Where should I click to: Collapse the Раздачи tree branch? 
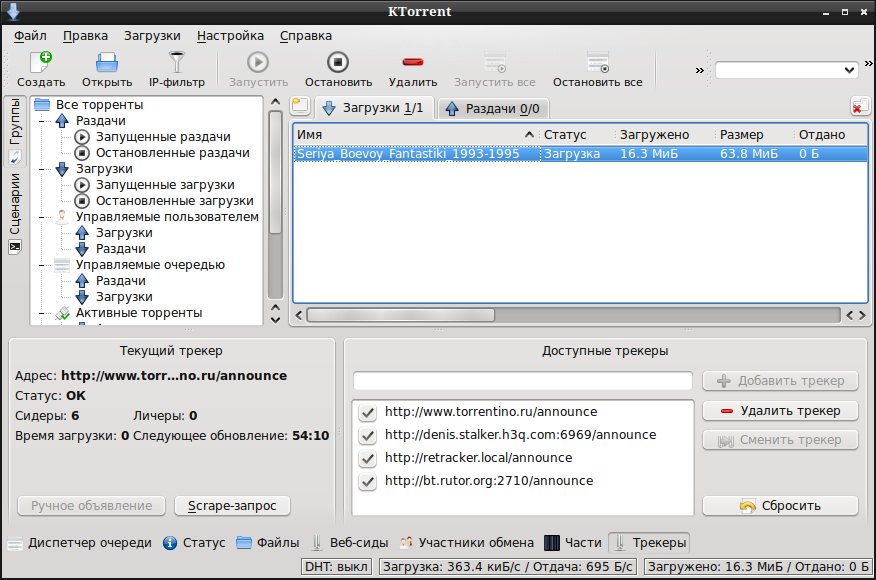(42, 121)
